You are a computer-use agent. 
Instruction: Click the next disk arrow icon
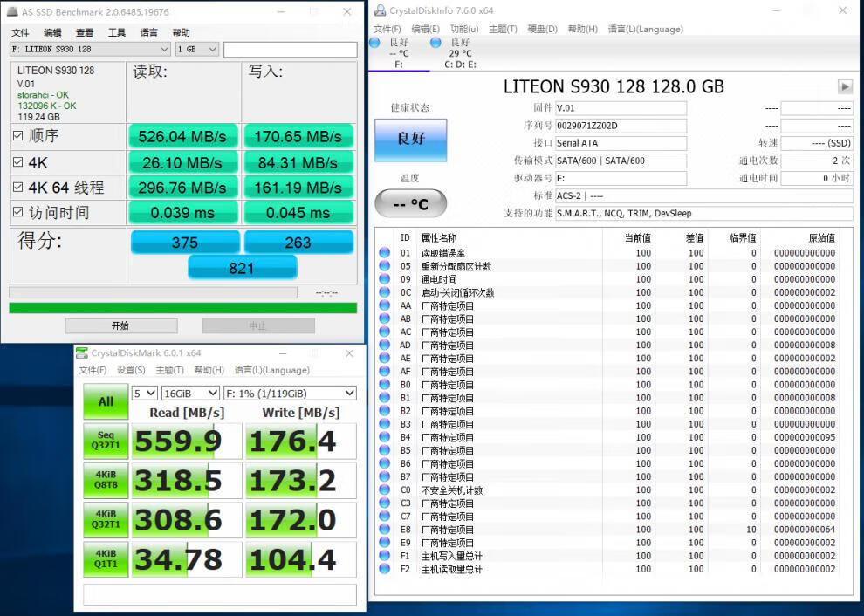coord(844,86)
